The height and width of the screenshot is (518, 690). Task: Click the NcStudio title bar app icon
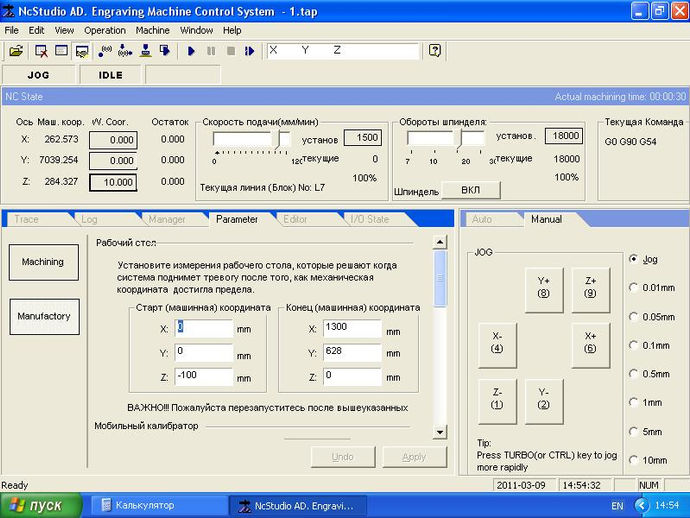pyautogui.click(x=8, y=11)
